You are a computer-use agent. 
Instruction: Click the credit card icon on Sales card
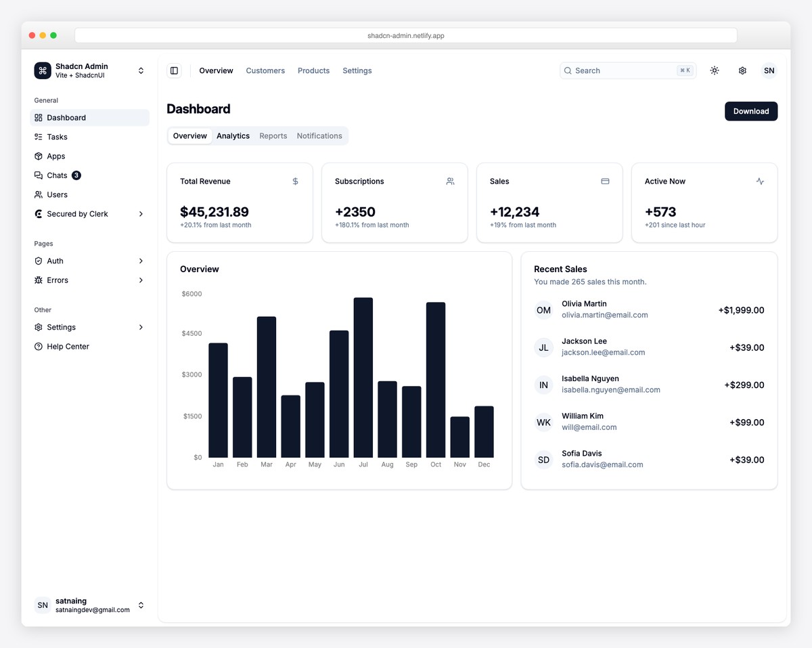(605, 181)
